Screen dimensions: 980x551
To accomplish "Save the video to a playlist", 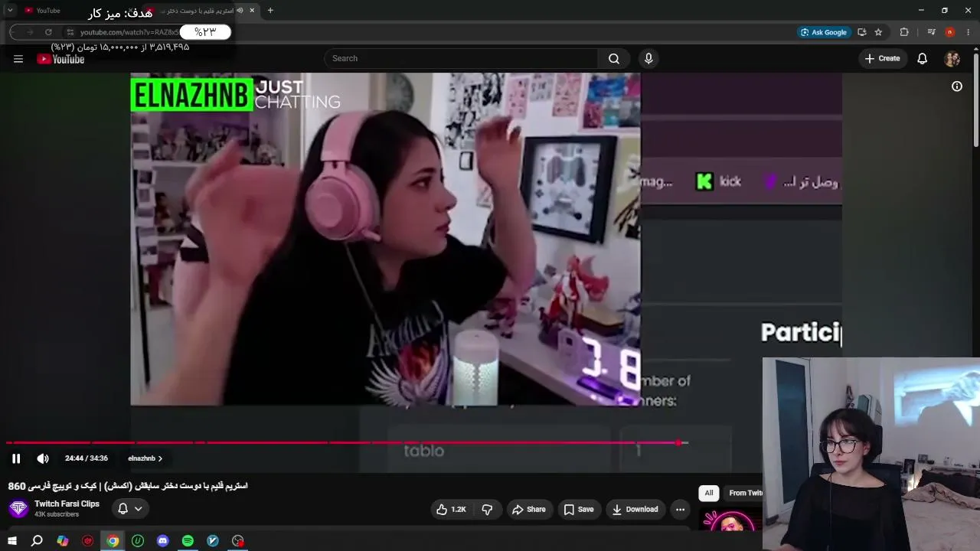I will [x=579, y=510].
